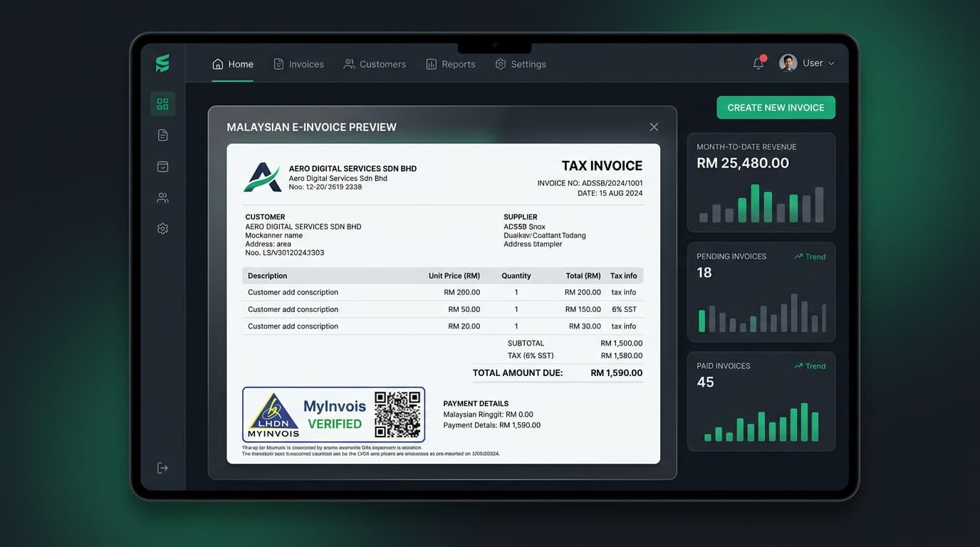Click the Create New Invoice button
This screenshot has height=547, width=980.
[776, 108]
